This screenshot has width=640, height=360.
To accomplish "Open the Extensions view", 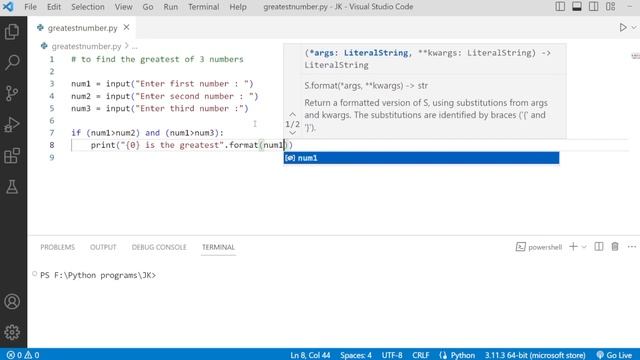I will pyautogui.click(x=12, y=156).
